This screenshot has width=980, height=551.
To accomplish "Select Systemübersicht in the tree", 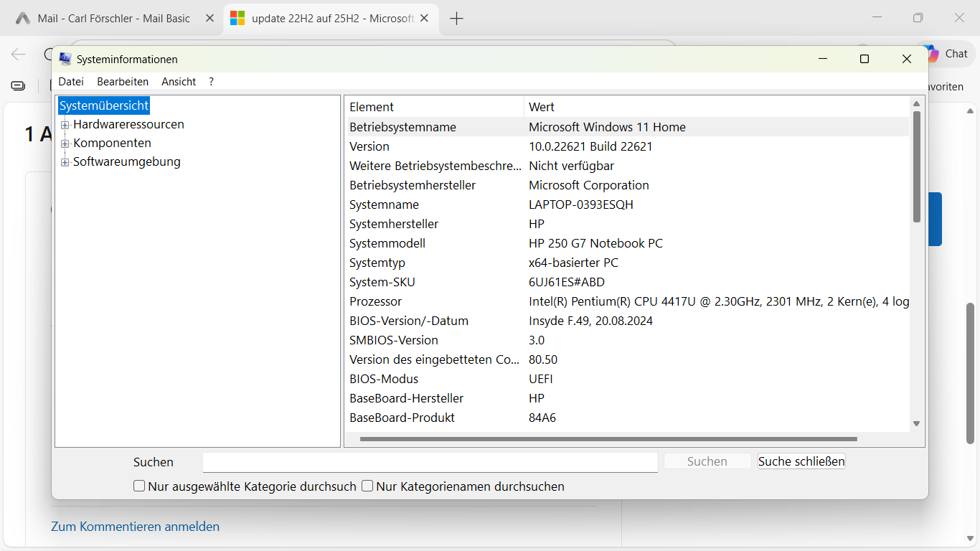I will coord(104,105).
